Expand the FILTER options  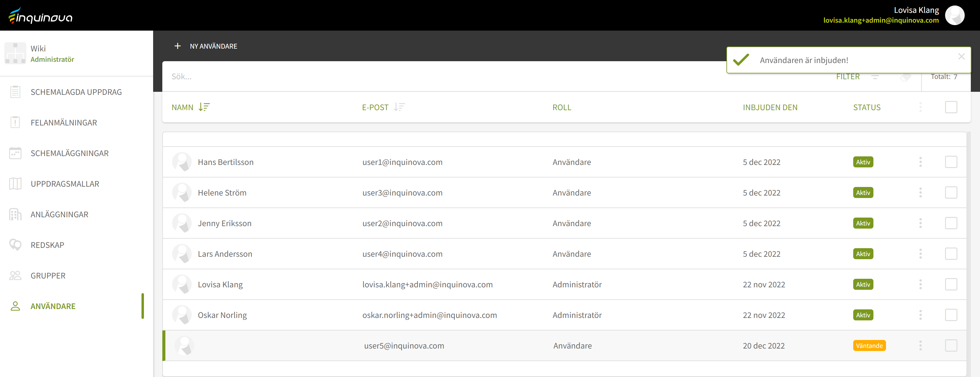point(848,77)
